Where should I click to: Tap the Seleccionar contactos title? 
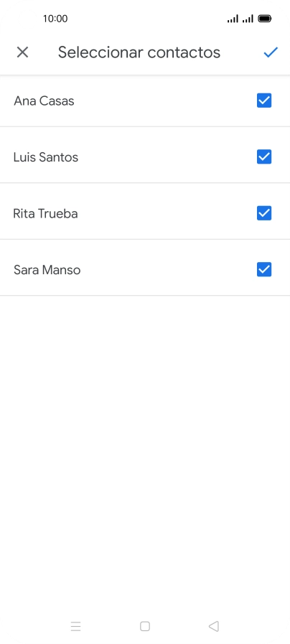coord(139,52)
